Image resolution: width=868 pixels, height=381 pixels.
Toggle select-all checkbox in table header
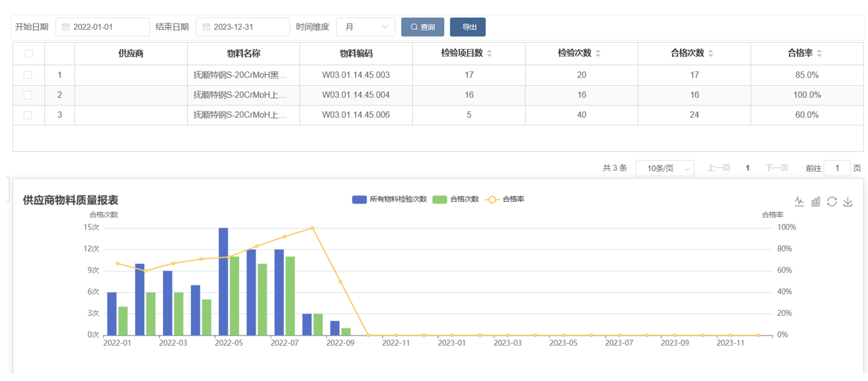click(28, 53)
